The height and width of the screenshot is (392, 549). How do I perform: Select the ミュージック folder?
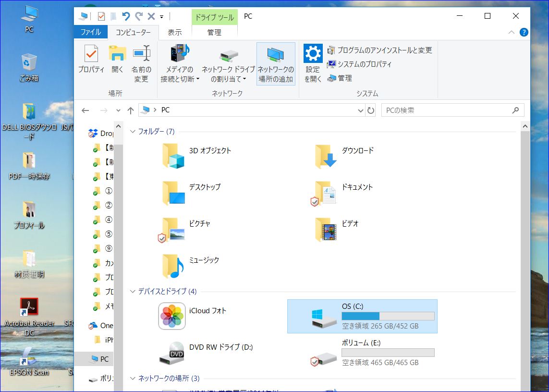click(x=191, y=266)
